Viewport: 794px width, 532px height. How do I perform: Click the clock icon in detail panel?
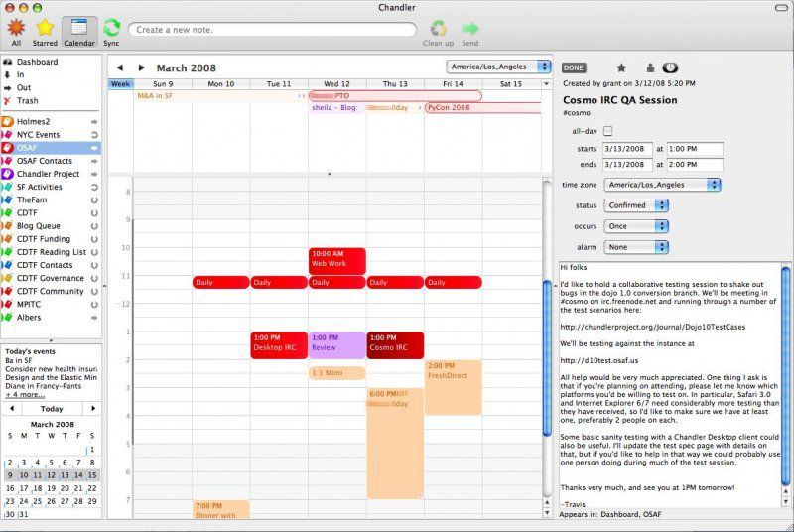pyautogui.click(x=670, y=67)
